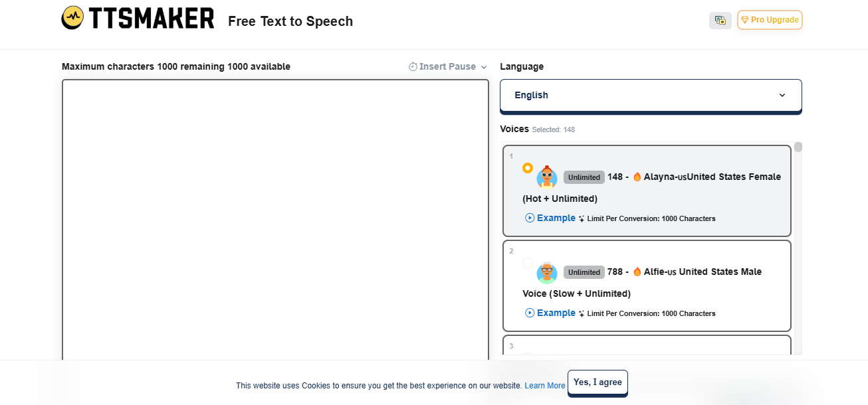Click the Learn More cookie link
The image size is (868, 405).
[545, 386]
